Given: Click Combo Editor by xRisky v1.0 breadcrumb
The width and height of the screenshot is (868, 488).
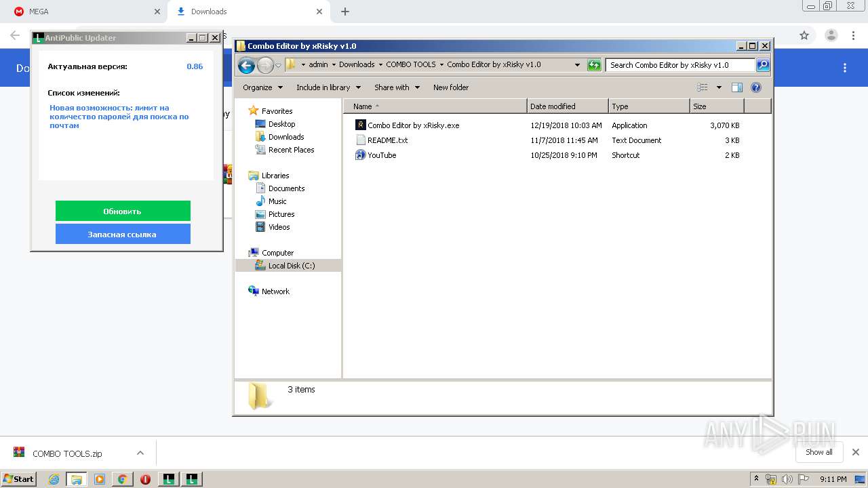Looking at the screenshot, I should click(494, 65).
